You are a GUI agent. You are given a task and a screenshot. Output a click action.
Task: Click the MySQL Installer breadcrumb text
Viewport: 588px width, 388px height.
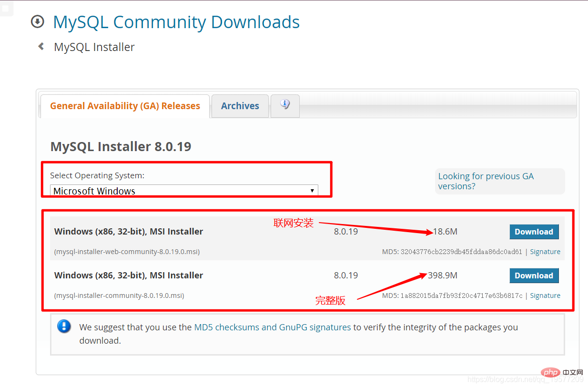(x=94, y=47)
